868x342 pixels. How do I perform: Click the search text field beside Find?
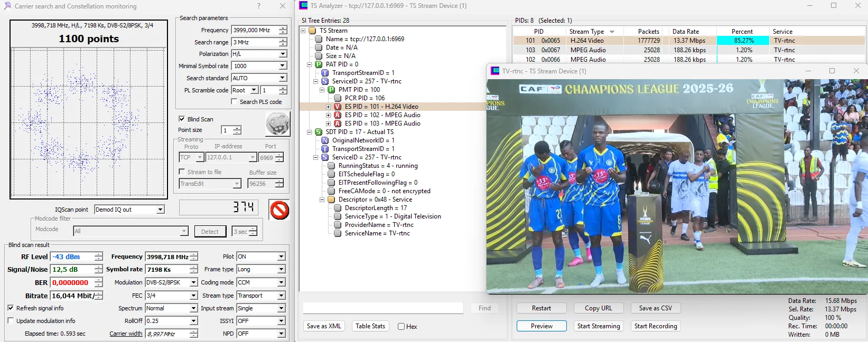click(383, 308)
